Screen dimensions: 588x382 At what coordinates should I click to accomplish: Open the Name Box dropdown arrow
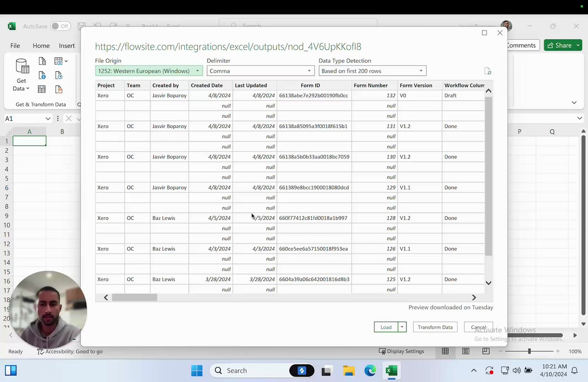point(48,119)
